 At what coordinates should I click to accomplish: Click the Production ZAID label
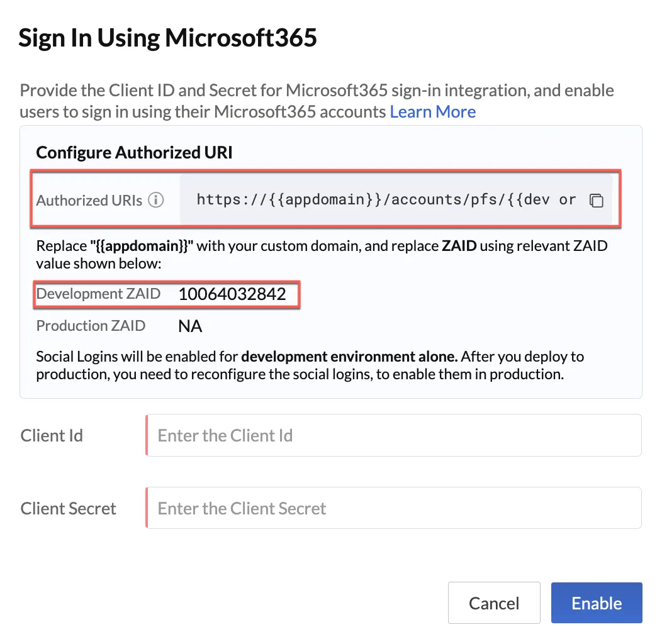[x=91, y=325]
